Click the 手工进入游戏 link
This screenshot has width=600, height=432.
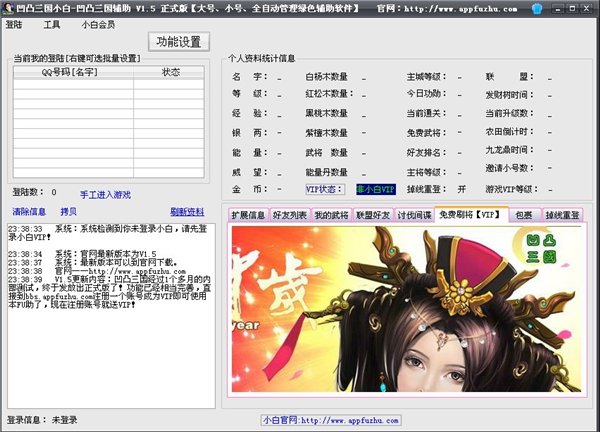pos(105,195)
